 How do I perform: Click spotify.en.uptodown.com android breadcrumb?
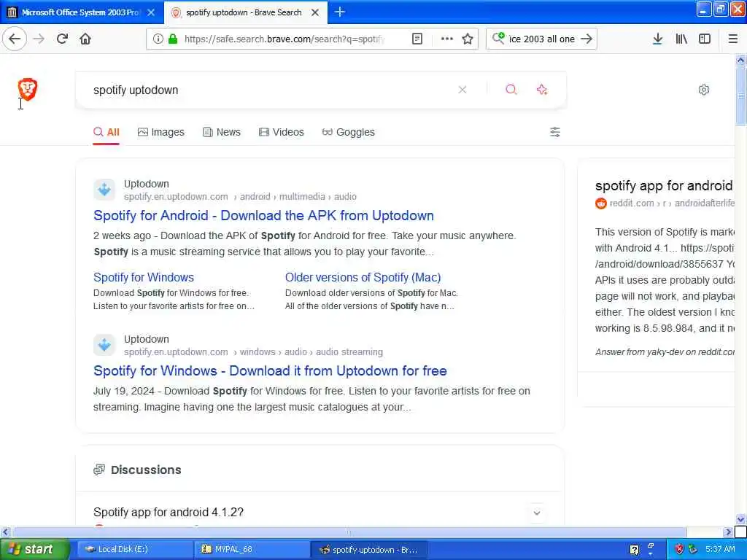[240, 197]
